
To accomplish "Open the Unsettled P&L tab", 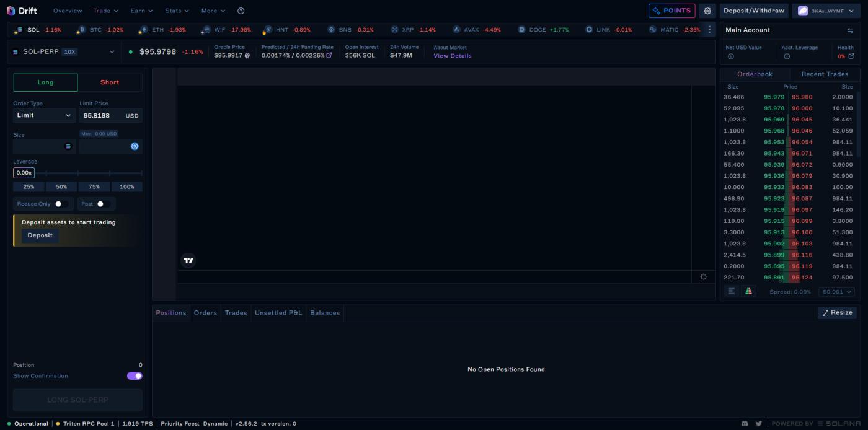I will pyautogui.click(x=278, y=313).
